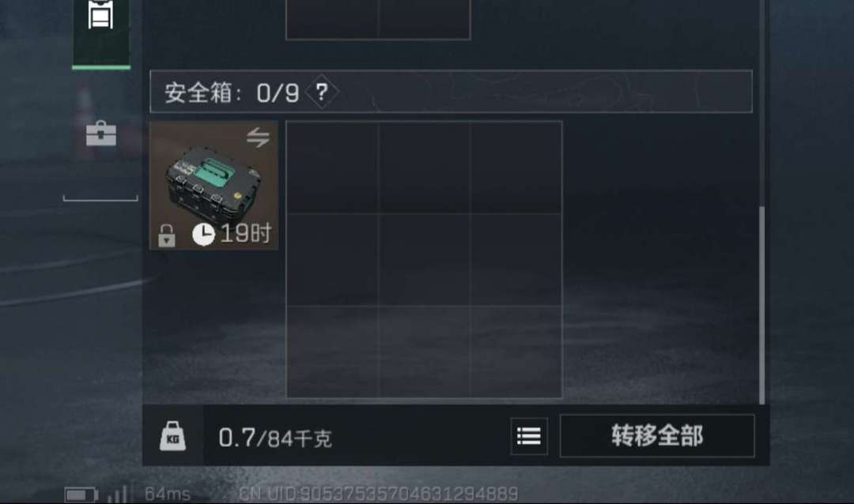This screenshot has width=854, height=504.
Task: Open the list view sort icon
Action: click(x=529, y=436)
